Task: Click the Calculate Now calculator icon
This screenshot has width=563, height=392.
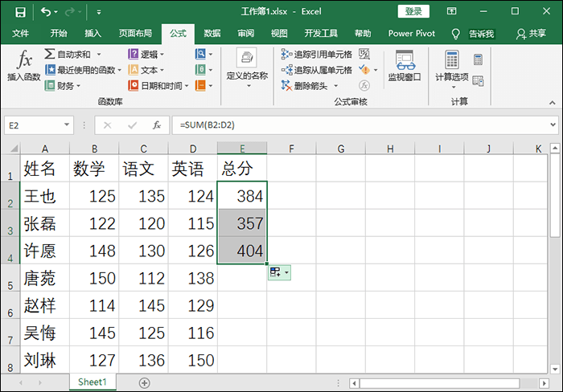Action: click(x=478, y=59)
